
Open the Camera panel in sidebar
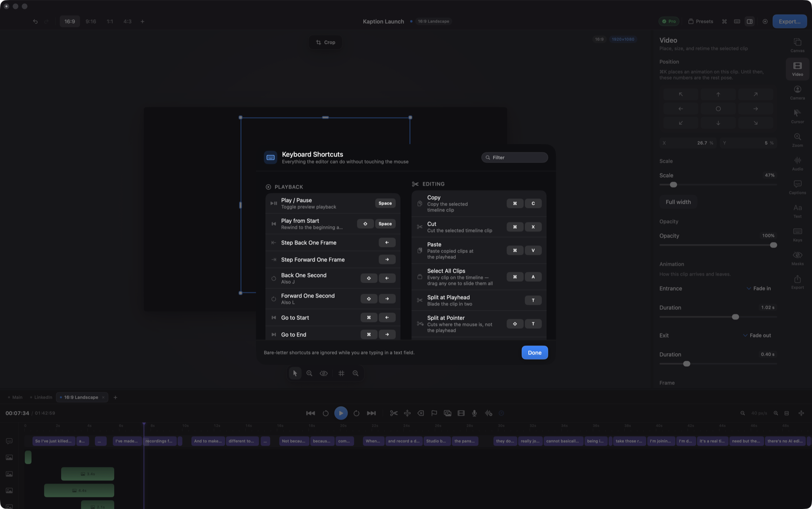(797, 93)
